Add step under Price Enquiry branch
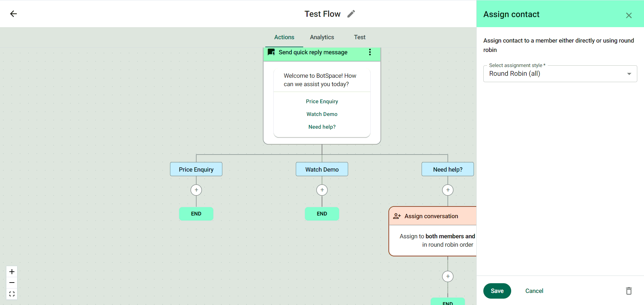644x305 pixels. (x=196, y=190)
